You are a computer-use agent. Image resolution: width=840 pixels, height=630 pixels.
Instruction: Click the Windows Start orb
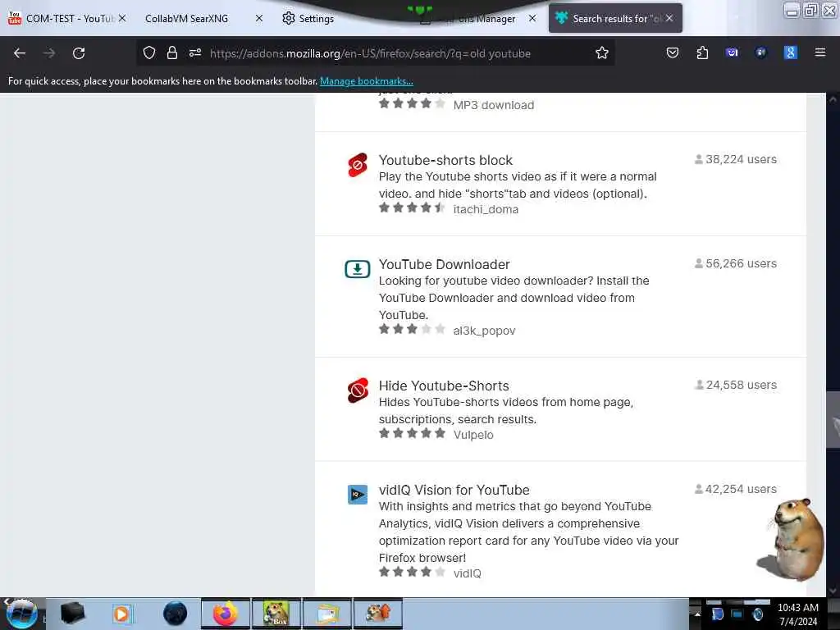pos(21,614)
